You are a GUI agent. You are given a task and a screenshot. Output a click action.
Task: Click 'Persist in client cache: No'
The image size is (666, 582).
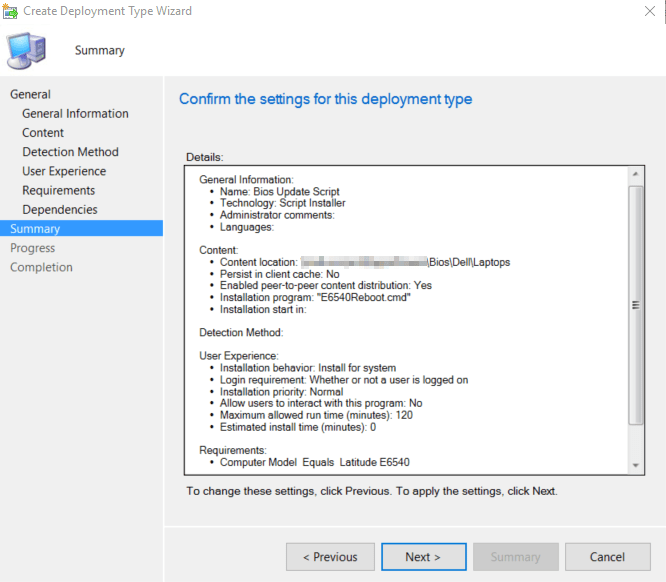tap(279, 274)
